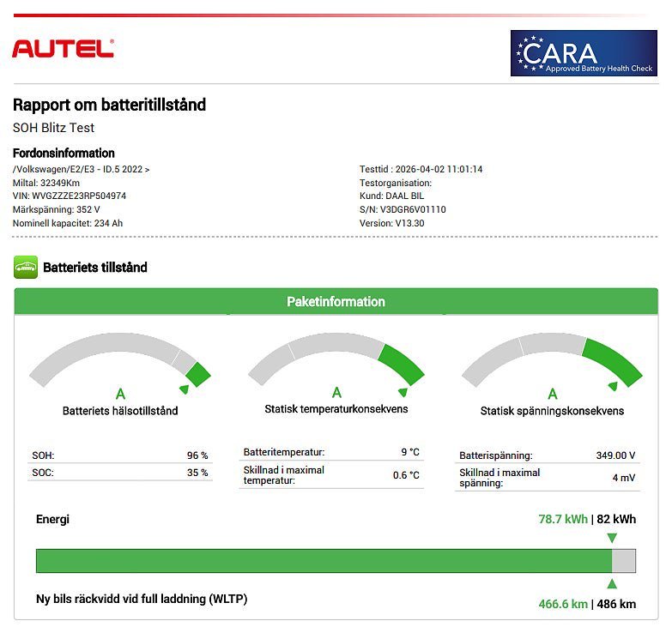Click the green triangle marker above the energy bar
672x639 pixels.
[611, 538]
